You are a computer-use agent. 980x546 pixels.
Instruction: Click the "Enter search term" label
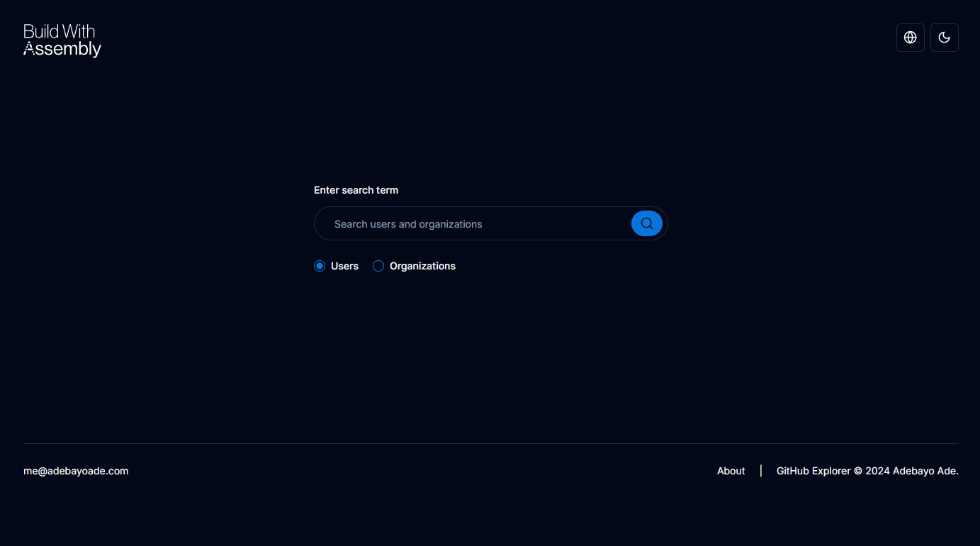pyautogui.click(x=356, y=190)
